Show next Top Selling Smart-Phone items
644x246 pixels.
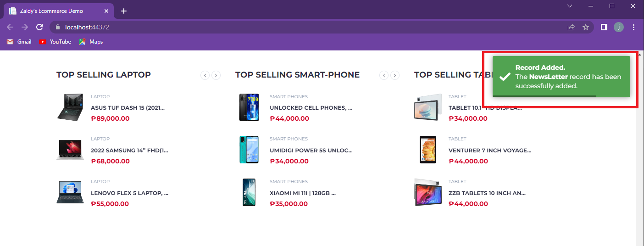[x=395, y=75]
